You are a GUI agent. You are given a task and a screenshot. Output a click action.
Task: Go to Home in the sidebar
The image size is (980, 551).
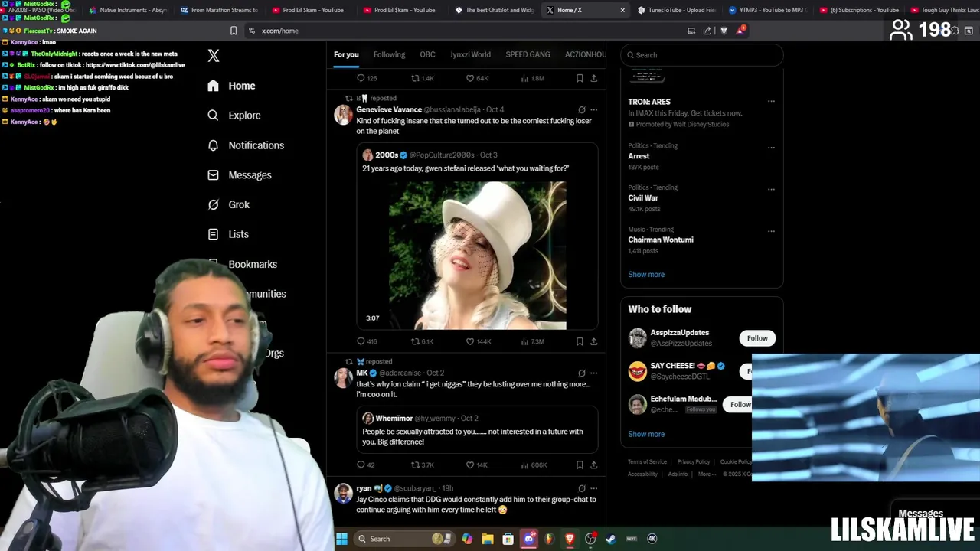[231, 86]
